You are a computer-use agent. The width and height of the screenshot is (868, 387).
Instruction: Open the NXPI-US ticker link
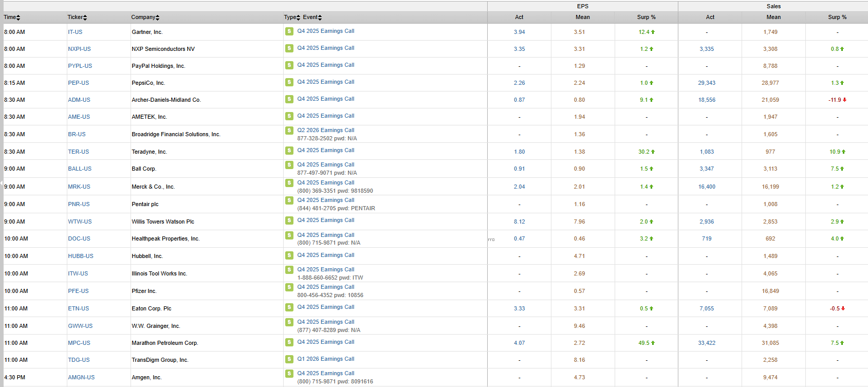point(79,49)
